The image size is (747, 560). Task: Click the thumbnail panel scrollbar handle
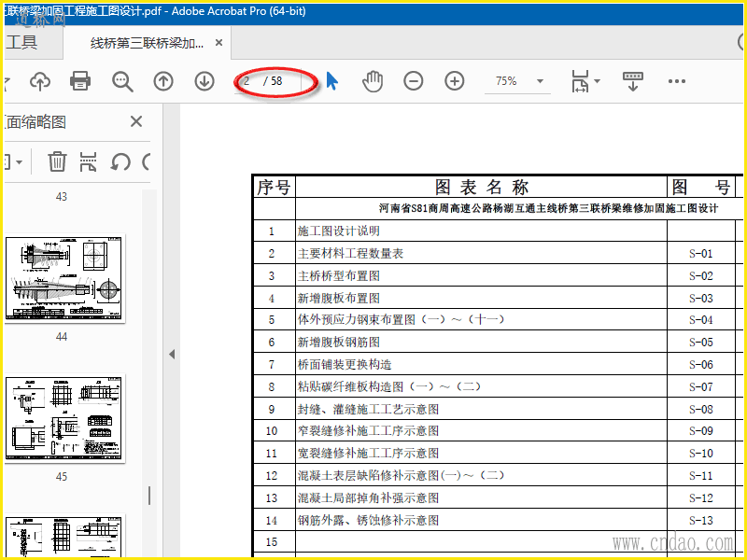[149, 496]
